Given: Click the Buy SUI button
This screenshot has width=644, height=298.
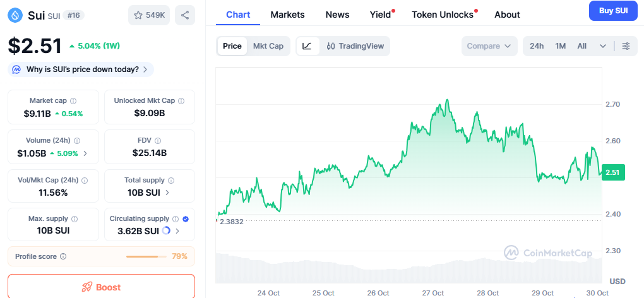Looking at the screenshot, I should click(x=612, y=11).
